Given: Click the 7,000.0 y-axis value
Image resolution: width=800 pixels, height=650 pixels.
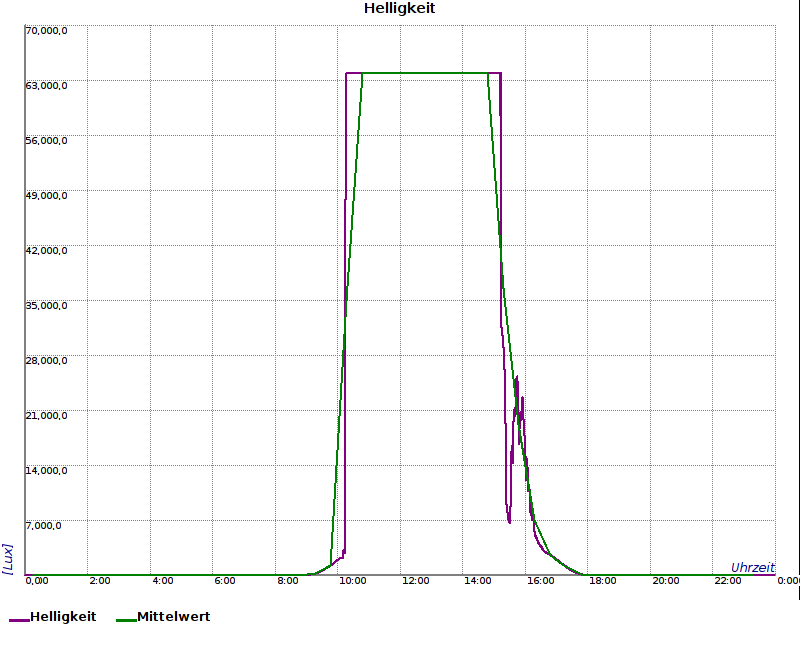Looking at the screenshot, I should (43, 526).
